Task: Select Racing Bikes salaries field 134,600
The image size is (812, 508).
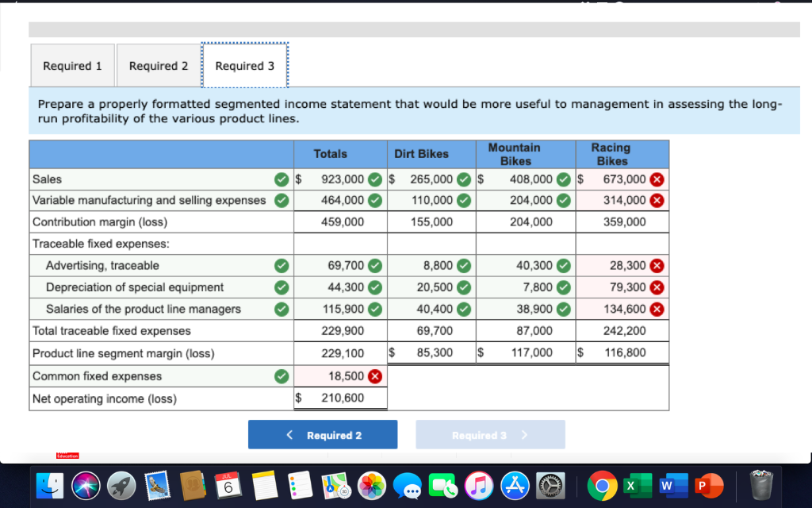Action: [622, 309]
